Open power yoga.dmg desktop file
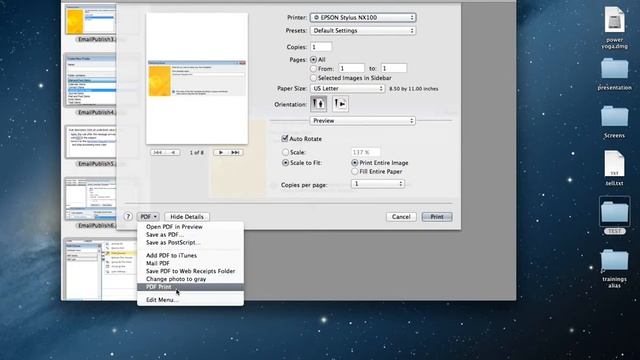The width and height of the screenshot is (640, 360). pos(614,27)
